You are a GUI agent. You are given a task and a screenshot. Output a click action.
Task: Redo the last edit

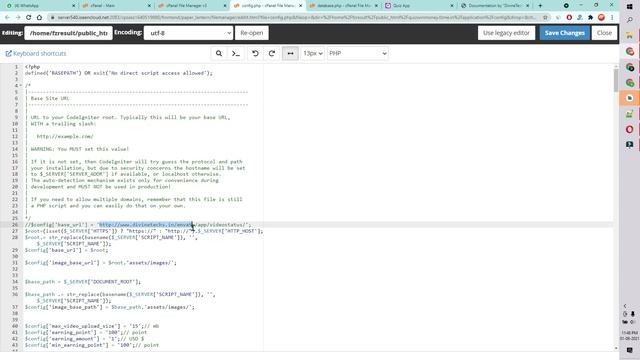click(272, 53)
